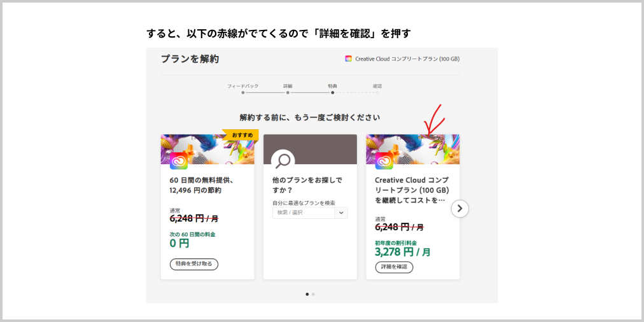Click 次の 60 日間の料金 label
The width and height of the screenshot is (644, 322).
192,235
